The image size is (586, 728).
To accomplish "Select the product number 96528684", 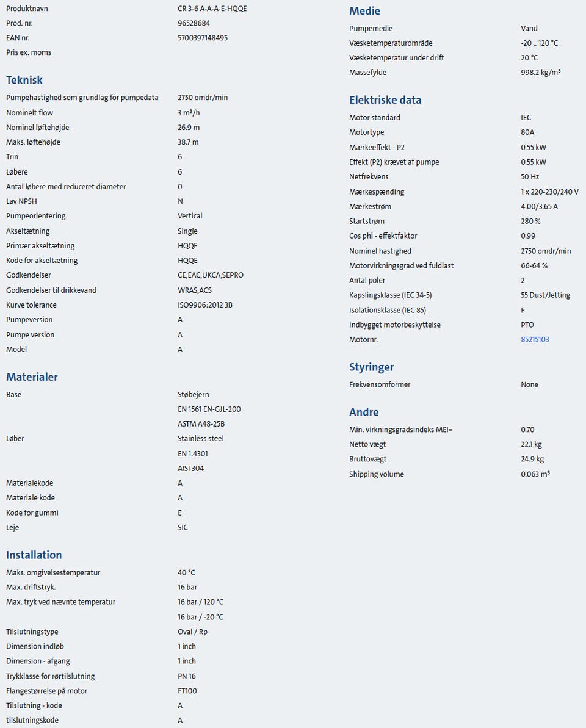I will pyautogui.click(x=194, y=23).
